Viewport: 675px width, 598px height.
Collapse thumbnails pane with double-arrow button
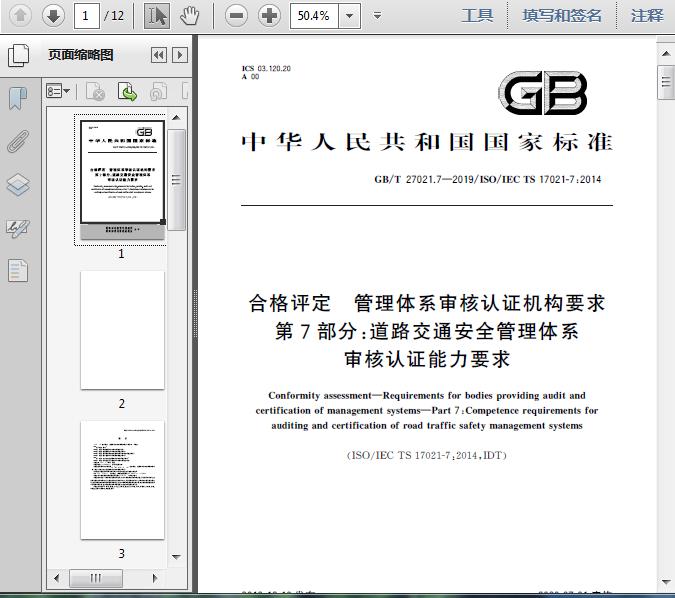pos(159,55)
